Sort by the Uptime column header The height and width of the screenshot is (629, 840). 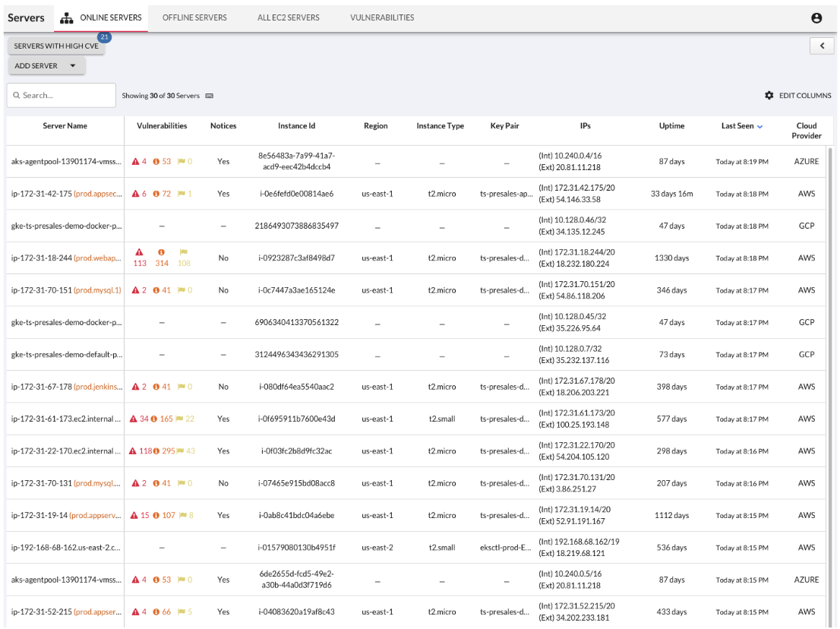click(671, 126)
